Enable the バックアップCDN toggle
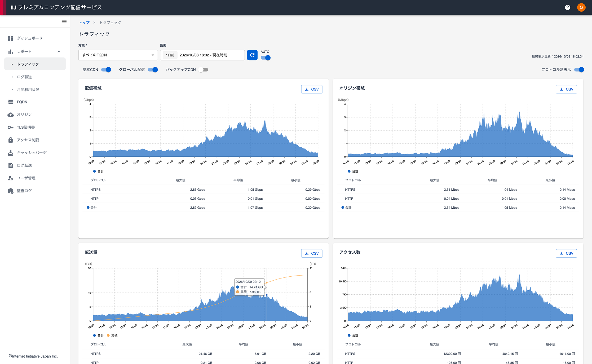 pos(203,70)
